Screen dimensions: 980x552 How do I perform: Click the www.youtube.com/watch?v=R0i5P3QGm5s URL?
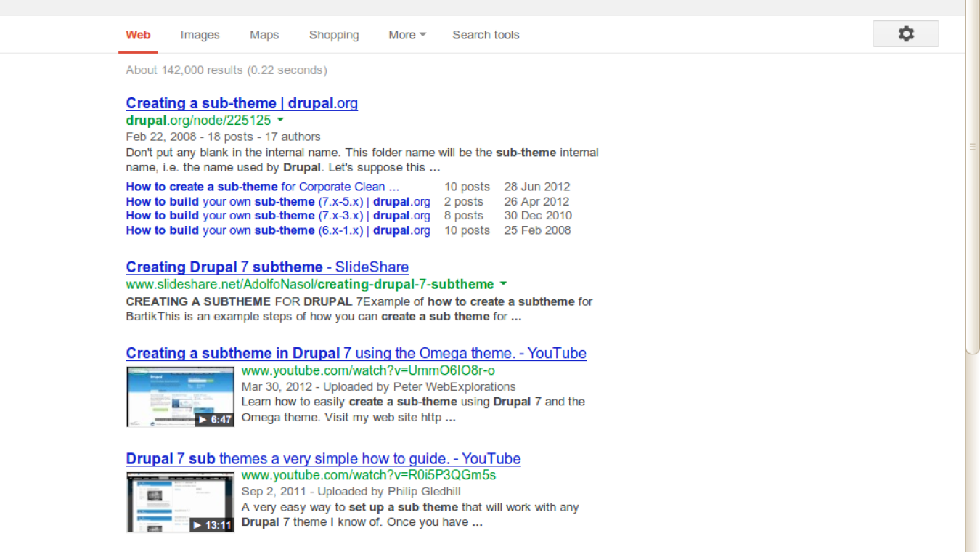tap(369, 476)
